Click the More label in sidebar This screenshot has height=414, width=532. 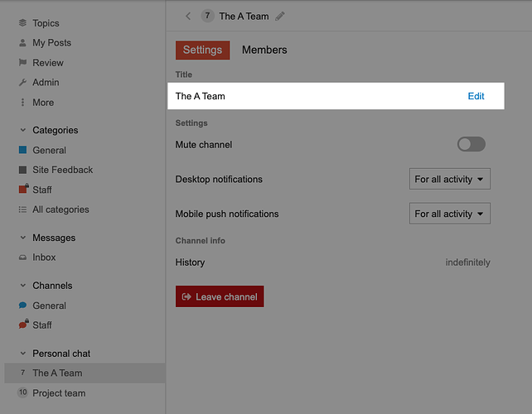pos(43,103)
